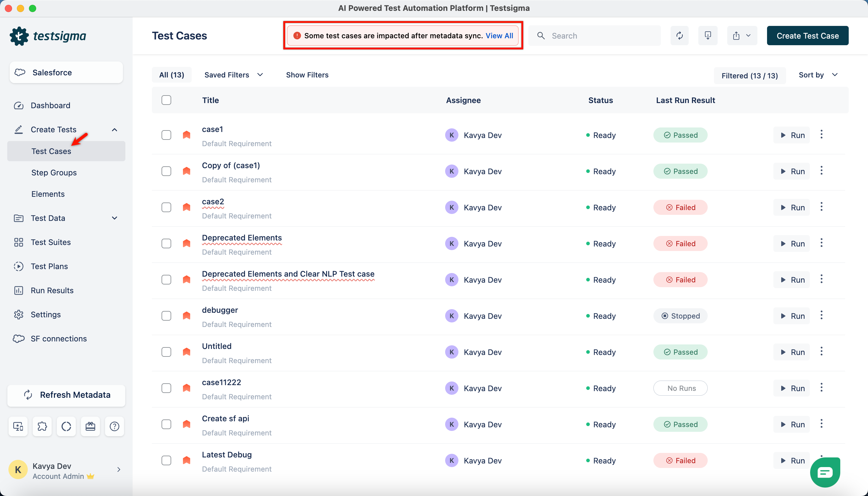Click Create Test Case button
868x496 pixels.
(808, 36)
